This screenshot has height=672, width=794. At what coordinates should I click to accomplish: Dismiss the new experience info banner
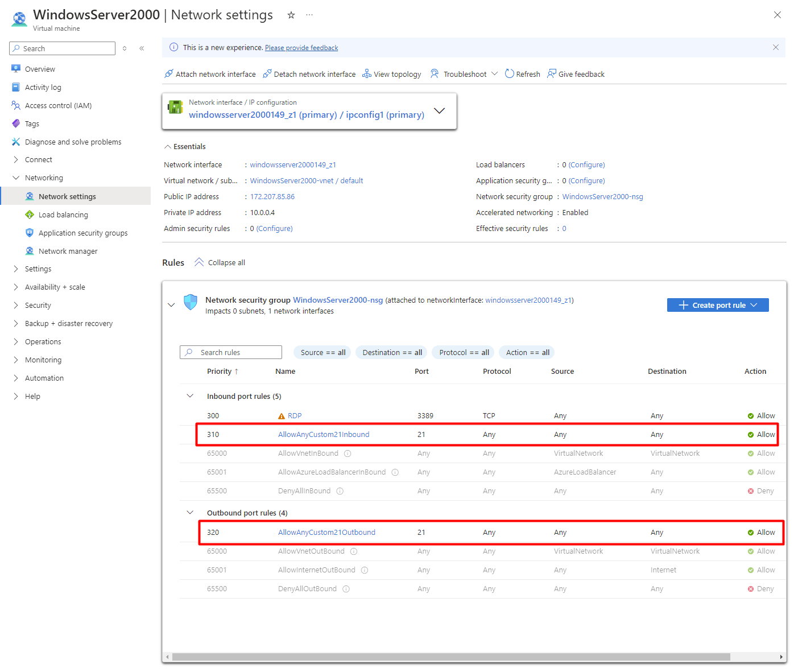775,47
